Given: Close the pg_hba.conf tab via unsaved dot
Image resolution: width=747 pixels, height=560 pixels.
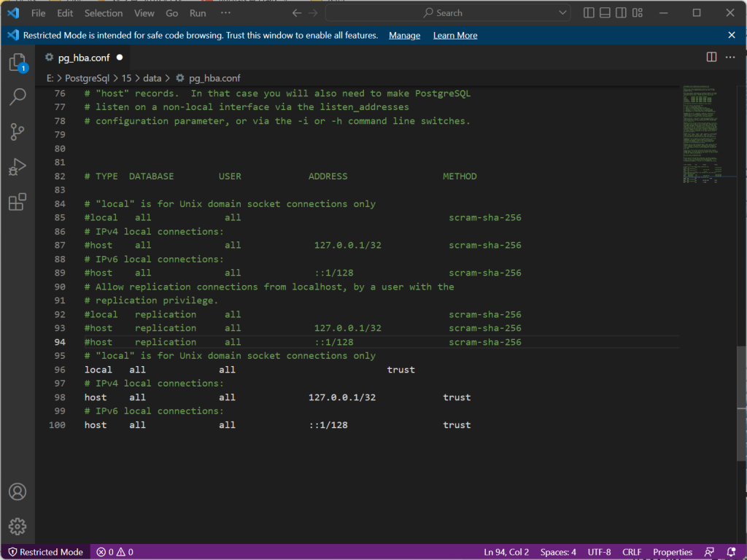Looking at the screenshot, I should pyautogui.click(x=120, y=57).
